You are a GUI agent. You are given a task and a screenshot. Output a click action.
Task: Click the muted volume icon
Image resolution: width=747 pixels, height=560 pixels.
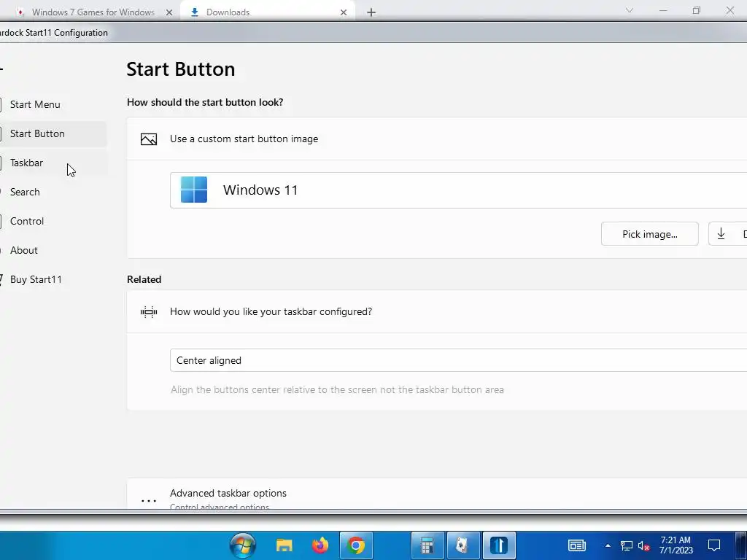coord(643,545)
